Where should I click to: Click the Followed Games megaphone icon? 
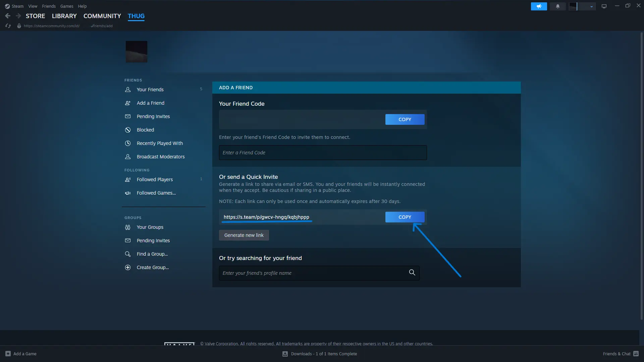coord(128,193)
